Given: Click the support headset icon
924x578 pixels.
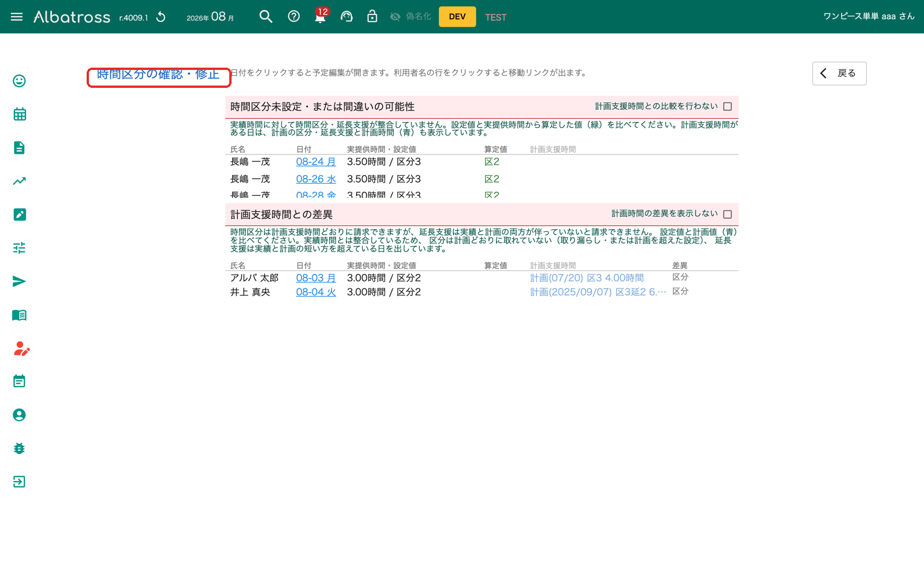Looking at the screenshot, I should point(346,16).
